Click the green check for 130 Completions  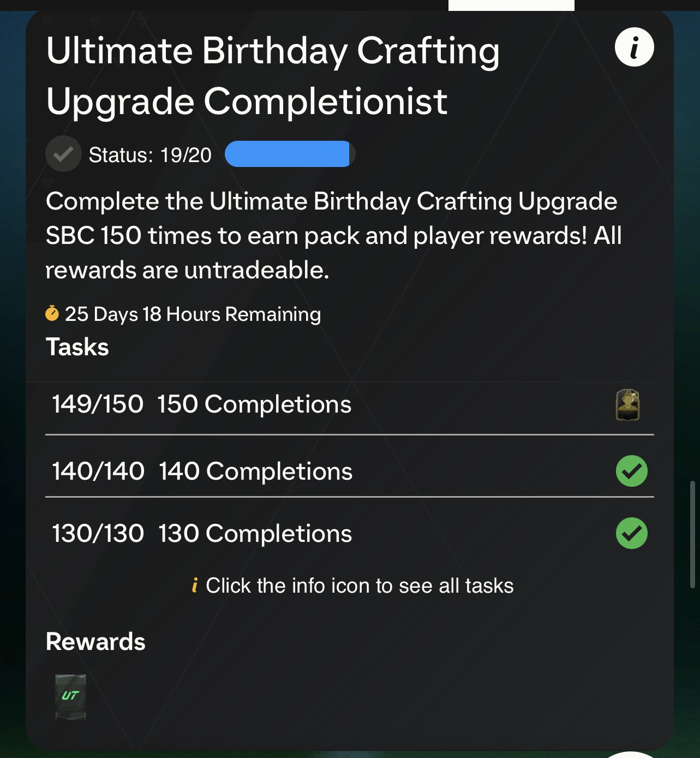point(631,533)
